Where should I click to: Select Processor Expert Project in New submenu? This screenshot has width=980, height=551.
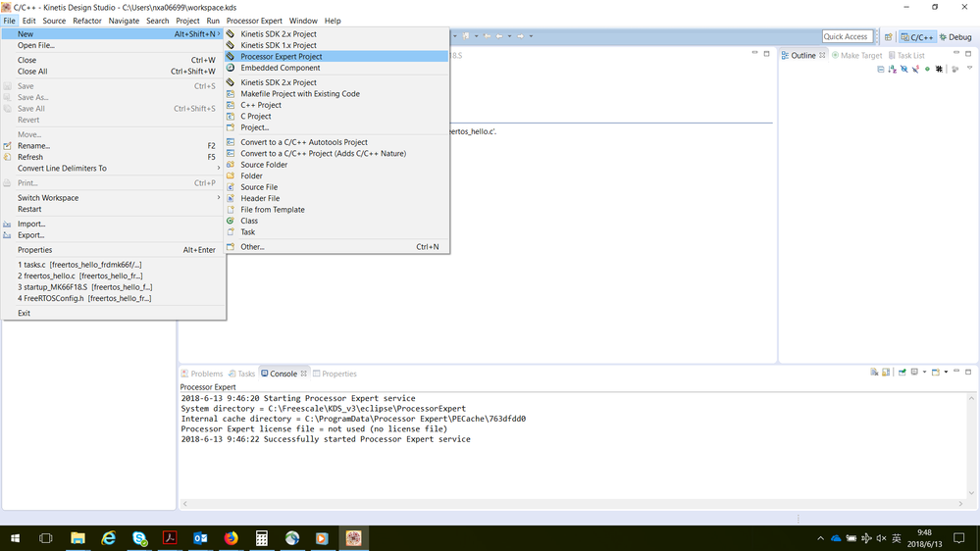[336, 56]
